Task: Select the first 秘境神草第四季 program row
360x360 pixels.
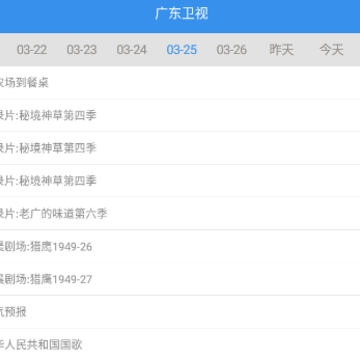Action: pyautogui.click(x=180, y=115)
